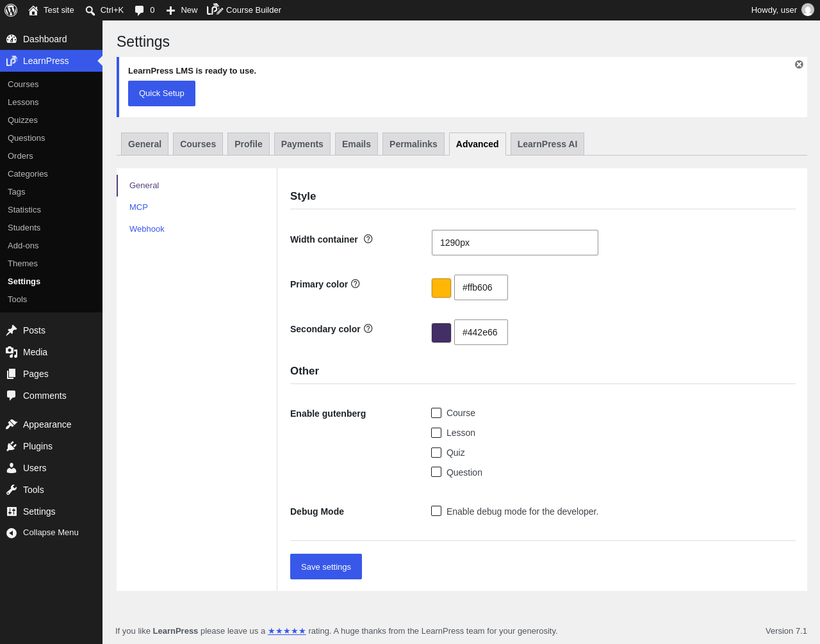This screenshot has width=820, height=644.
Task: Click the Media icon
Action: click(x=12, y=352)
